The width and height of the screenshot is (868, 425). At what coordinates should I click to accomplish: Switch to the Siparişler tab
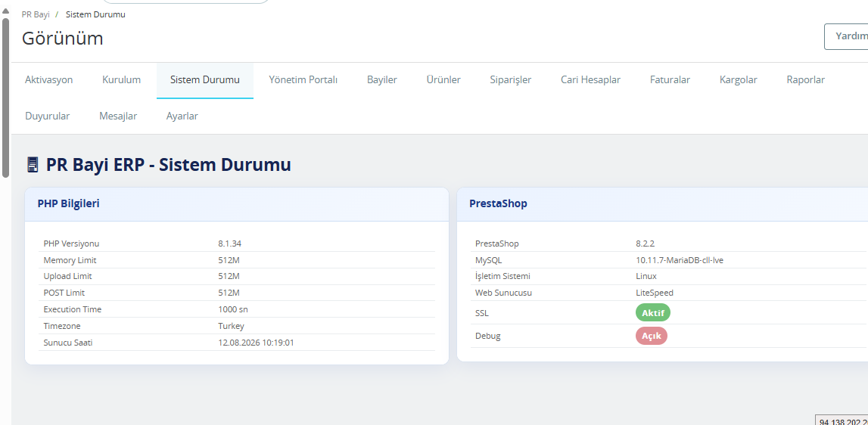tap(510, 79)
